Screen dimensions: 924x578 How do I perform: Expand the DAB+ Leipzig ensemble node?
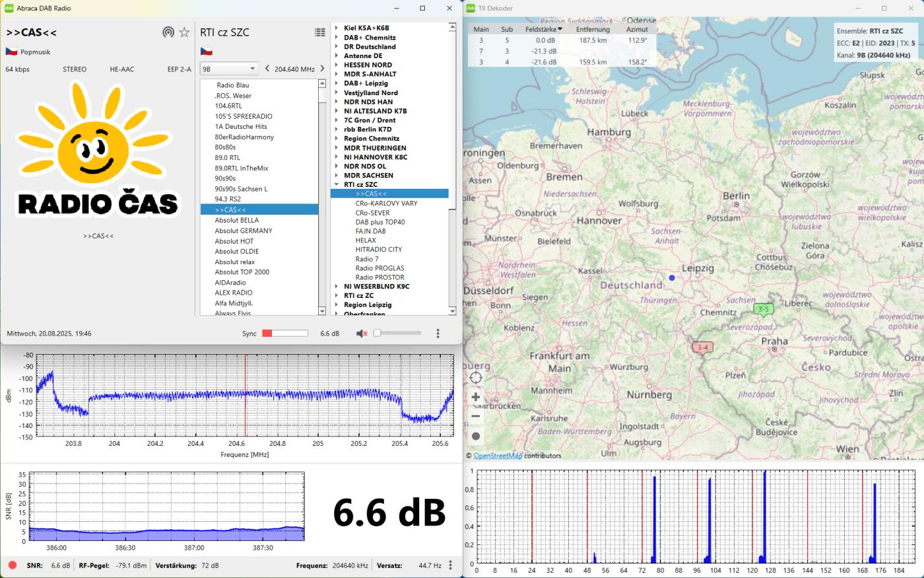[x=337, y=84]
